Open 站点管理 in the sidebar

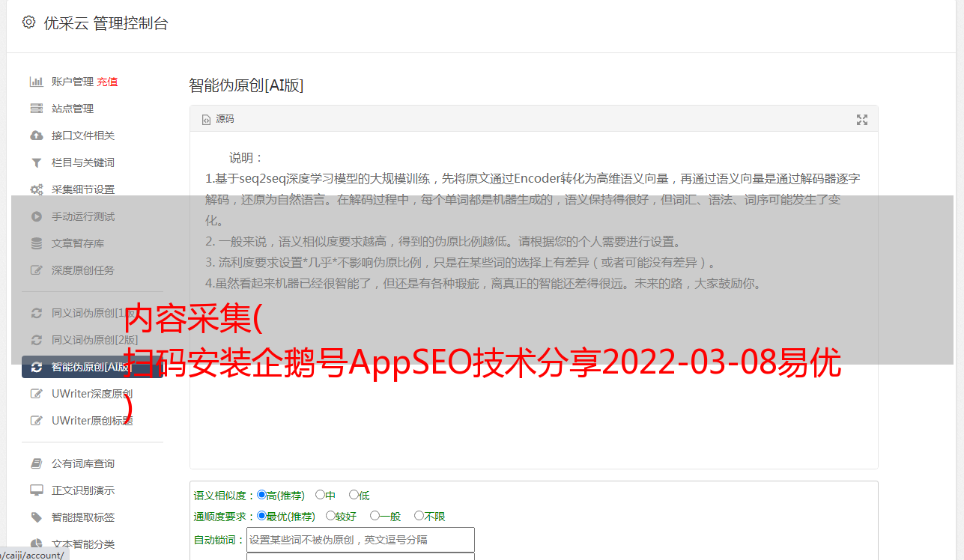point(73,109)
